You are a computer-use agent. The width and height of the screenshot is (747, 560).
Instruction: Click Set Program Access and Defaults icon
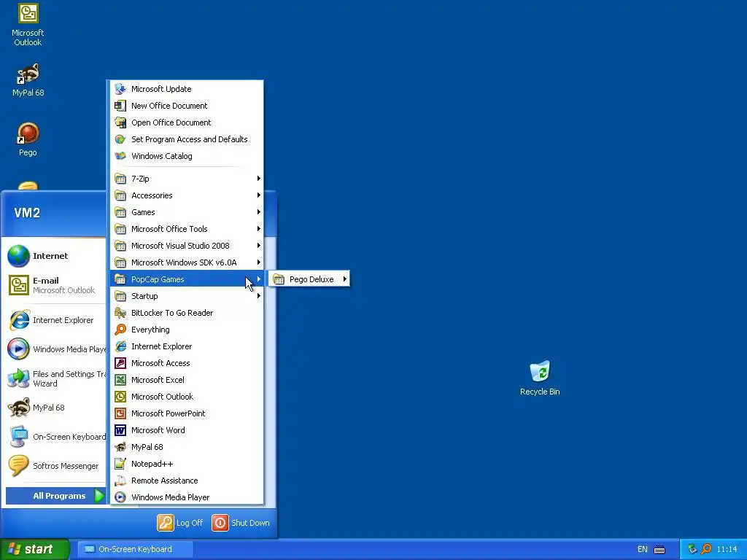(x=120, y=139)
